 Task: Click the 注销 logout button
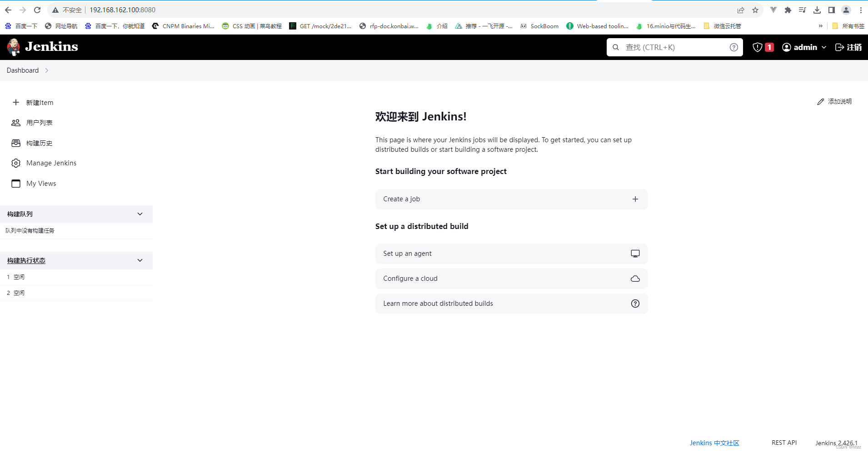tap(848, 47)
